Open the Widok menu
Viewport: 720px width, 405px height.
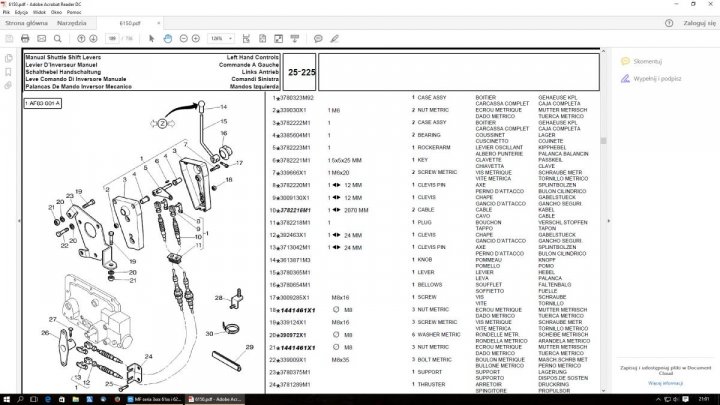tap(40, 12)
